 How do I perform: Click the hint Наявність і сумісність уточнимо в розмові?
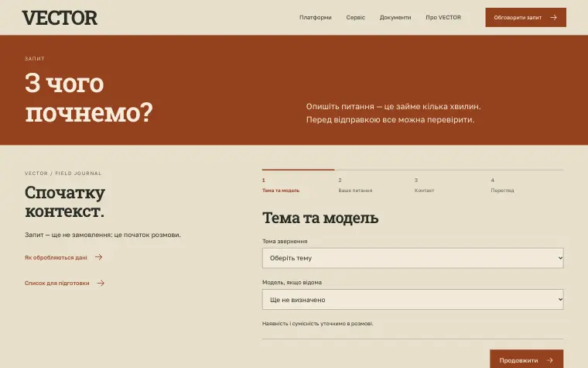coord(318,323)
